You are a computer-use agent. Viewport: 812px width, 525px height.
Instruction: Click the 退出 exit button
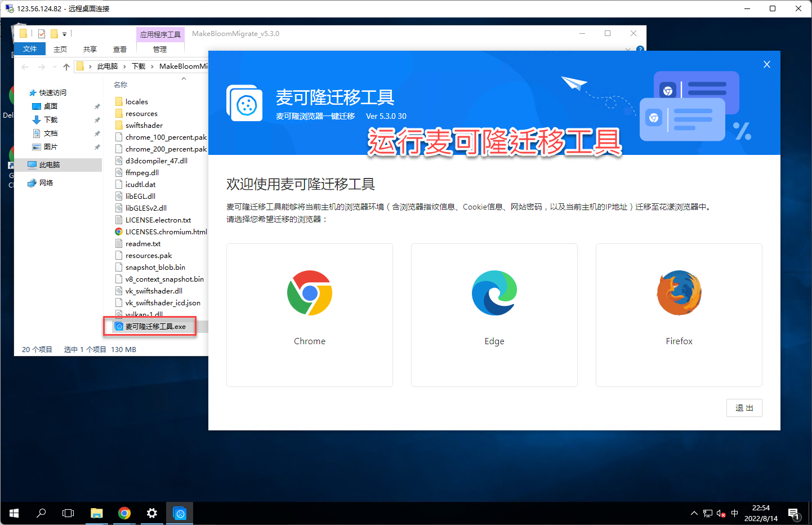pos(744,408)
